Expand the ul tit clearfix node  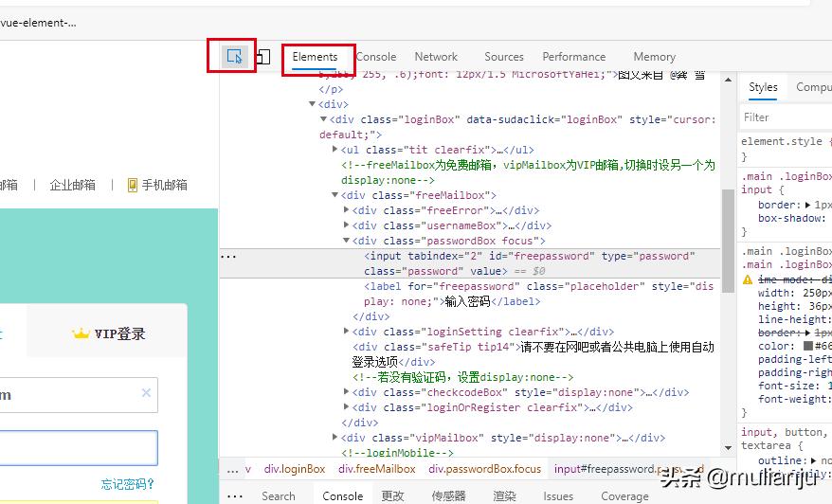(x=335, y=149)
